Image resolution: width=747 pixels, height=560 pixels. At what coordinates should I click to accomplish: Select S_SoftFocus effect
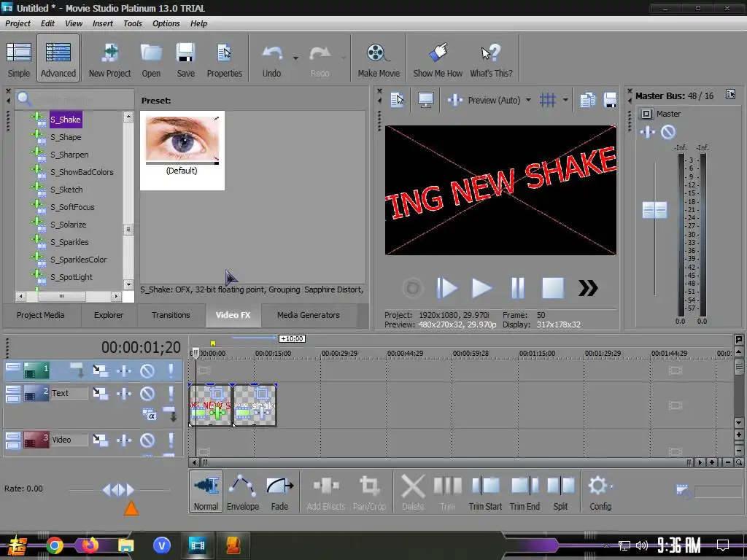pyautogui.click(x=72, y=207)
